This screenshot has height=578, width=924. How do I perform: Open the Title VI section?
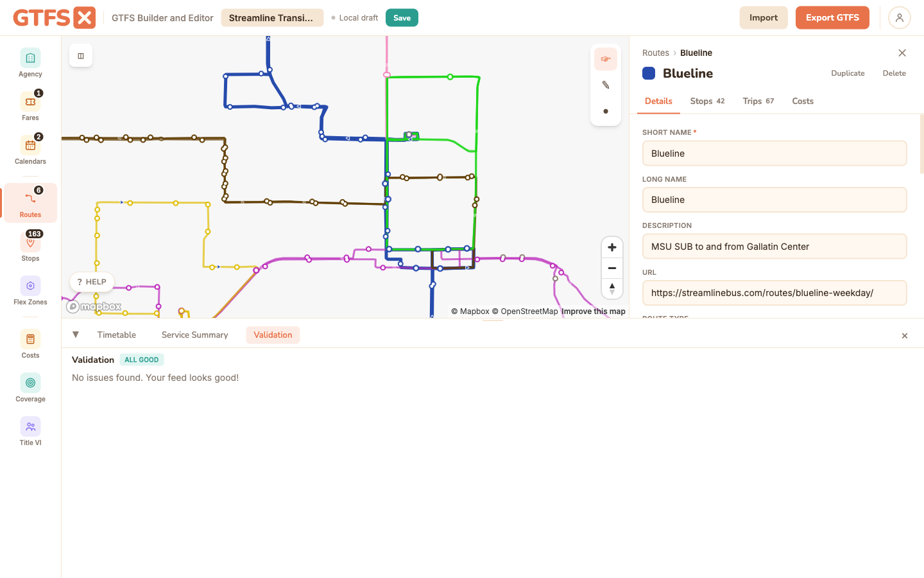tap(30, 432)
